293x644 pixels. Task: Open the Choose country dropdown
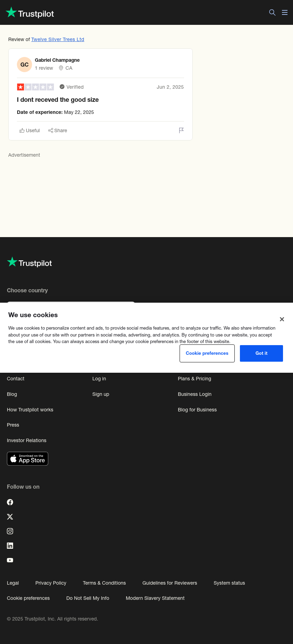[71, 302]
